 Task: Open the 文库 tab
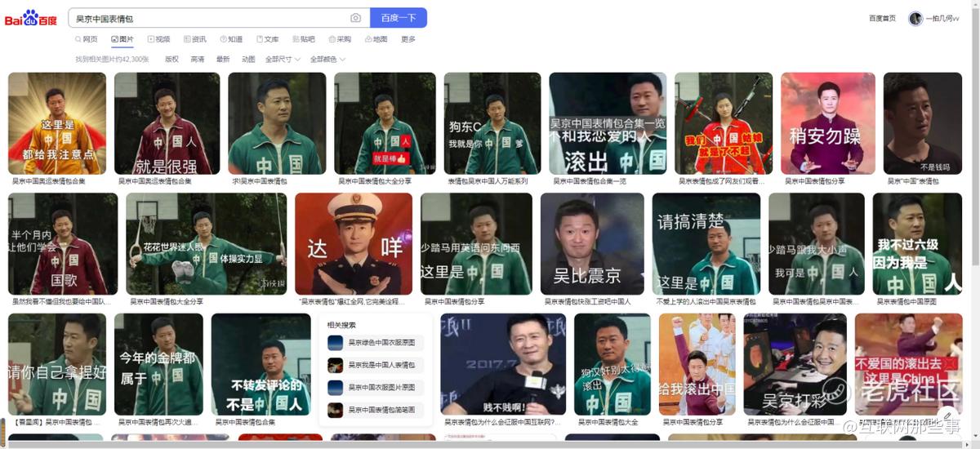267,39
